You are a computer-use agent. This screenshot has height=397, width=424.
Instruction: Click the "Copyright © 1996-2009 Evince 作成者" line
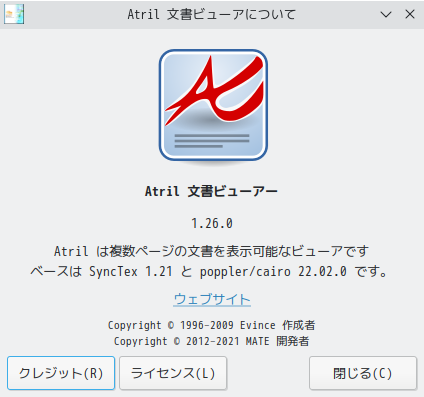click(212, 325)
